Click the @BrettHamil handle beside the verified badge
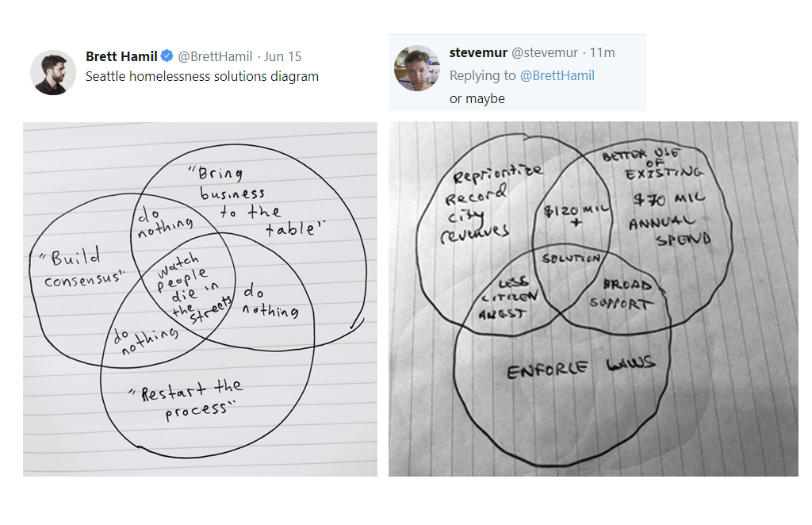 215,56
